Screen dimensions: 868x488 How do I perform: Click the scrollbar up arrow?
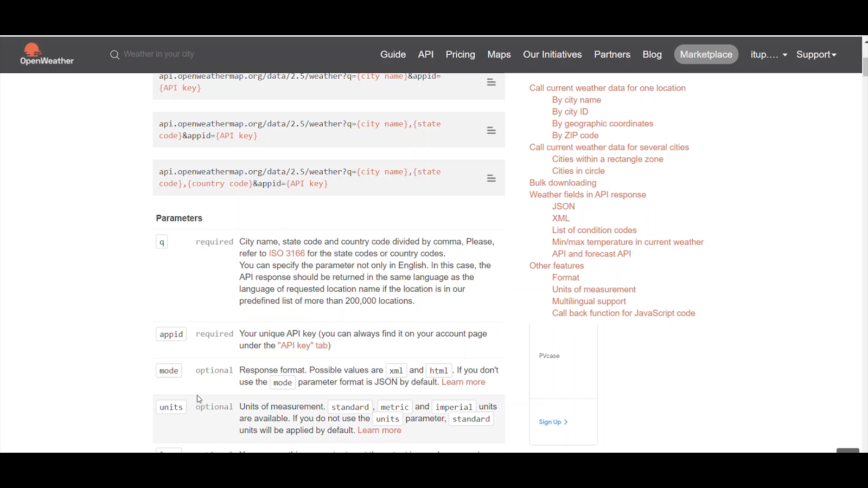(865, 42)
